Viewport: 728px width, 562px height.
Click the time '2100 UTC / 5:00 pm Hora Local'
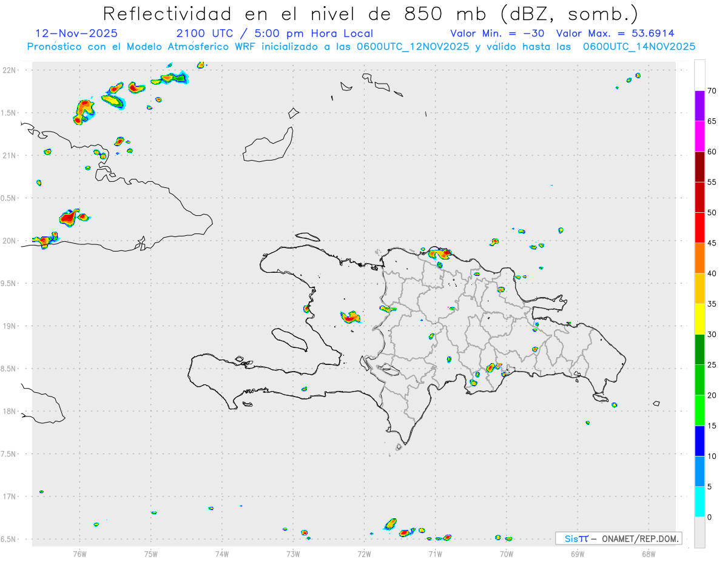click(x=275, y=33)
